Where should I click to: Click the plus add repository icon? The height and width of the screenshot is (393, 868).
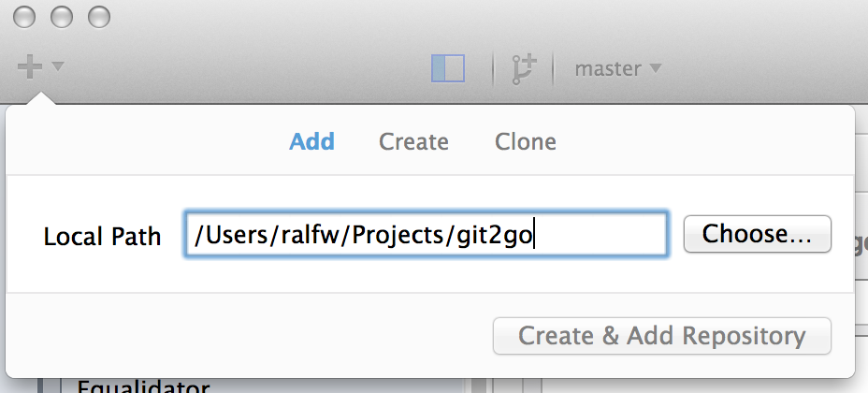coord(30,67)
